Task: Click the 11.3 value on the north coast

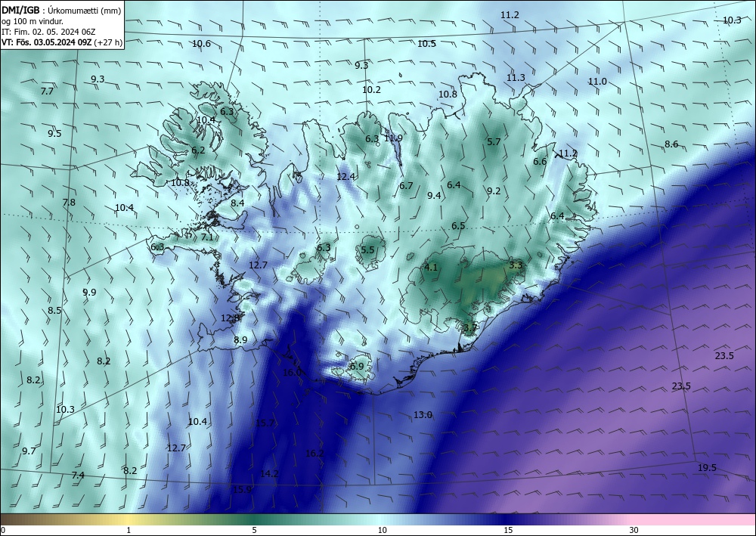Action: point(516,78)
